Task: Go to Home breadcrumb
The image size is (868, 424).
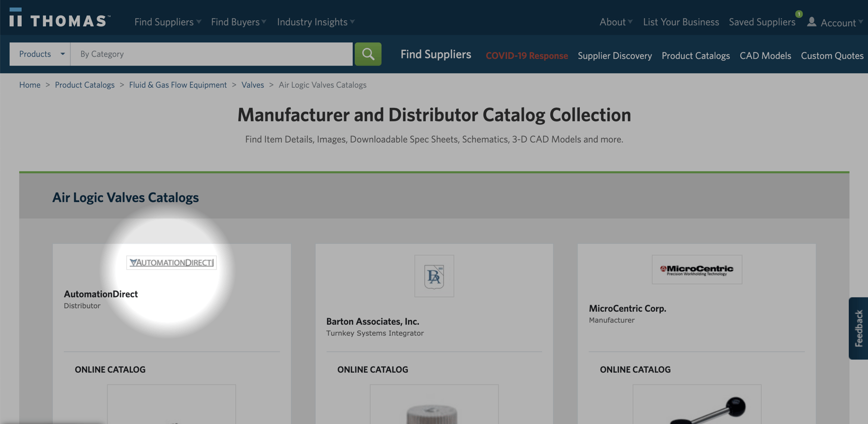Action: pyautogui.click(x=30, y=85)
